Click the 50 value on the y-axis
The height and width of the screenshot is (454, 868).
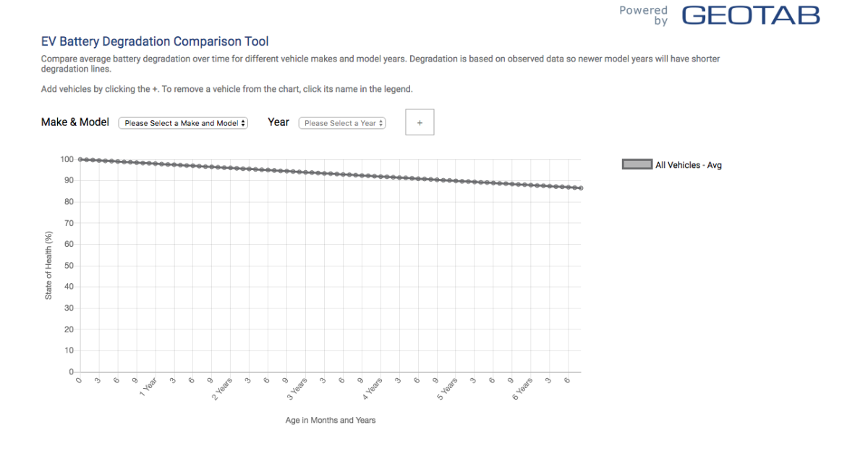tap(69, 266)
